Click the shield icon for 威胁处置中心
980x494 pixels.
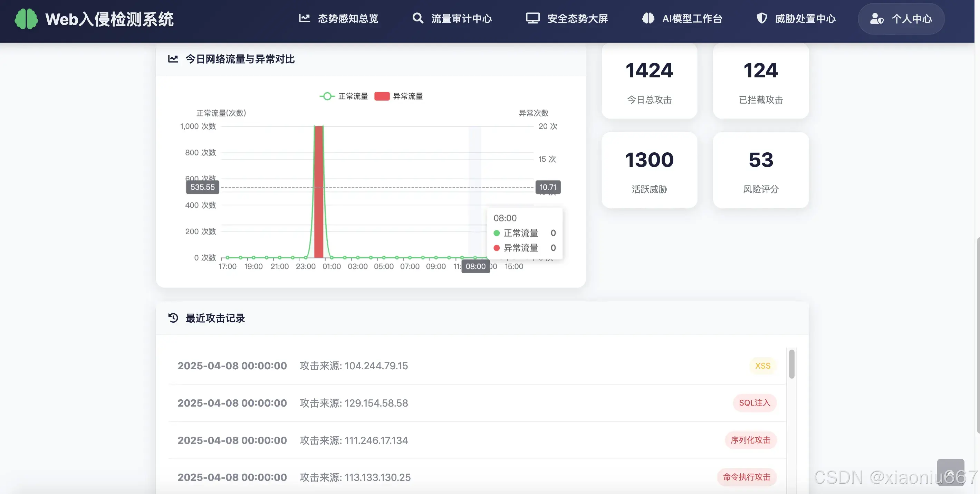[762, 18]
